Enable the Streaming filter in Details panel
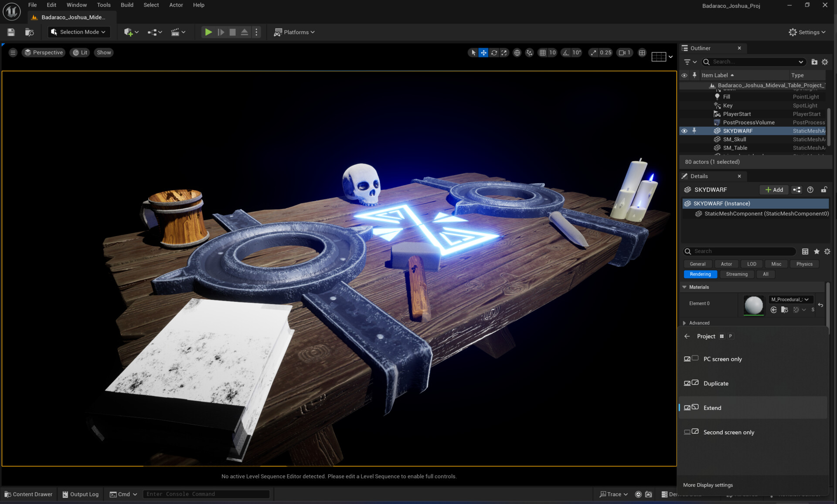 coord(737,274)
